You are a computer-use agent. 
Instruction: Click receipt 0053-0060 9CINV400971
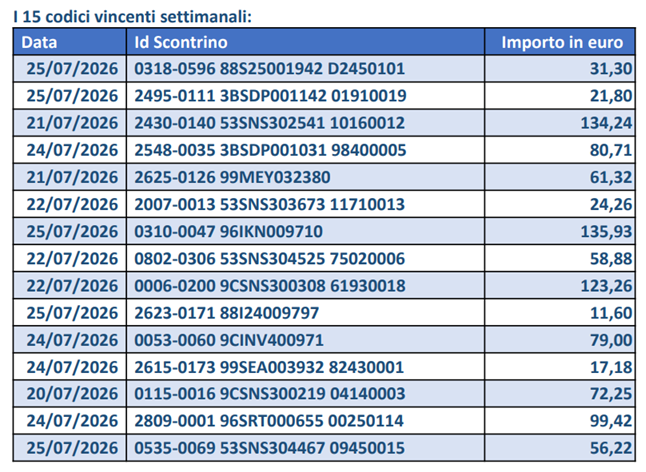point(229,340)
